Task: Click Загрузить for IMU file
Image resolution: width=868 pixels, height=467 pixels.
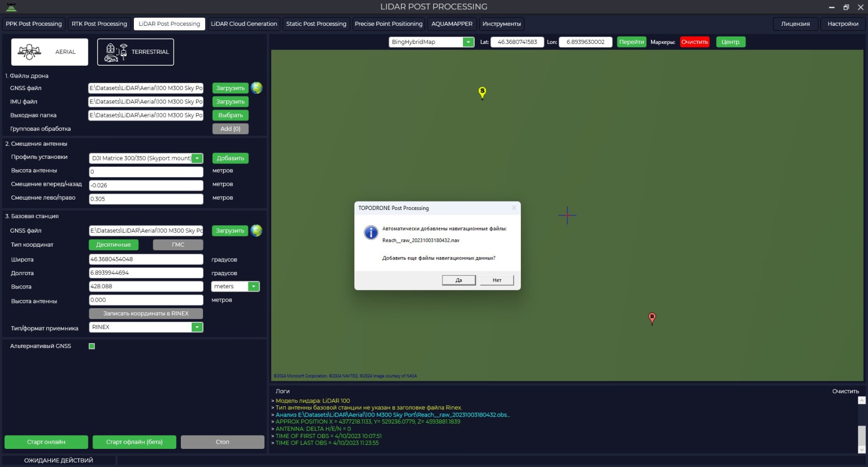Action: [x=230, y=102]
